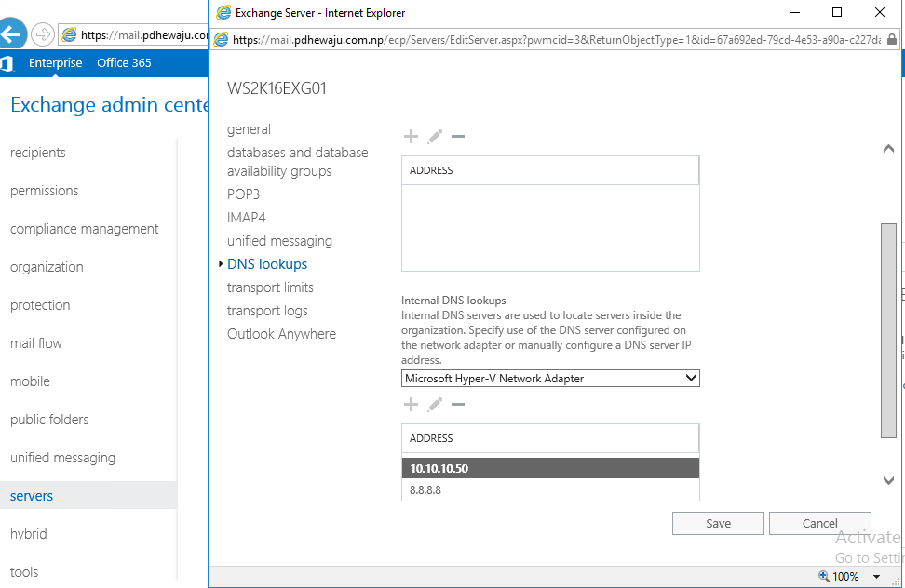Screen dimensions: 905x588
Task: Switch to the POP3 section
Action: [x=244, y=194]
